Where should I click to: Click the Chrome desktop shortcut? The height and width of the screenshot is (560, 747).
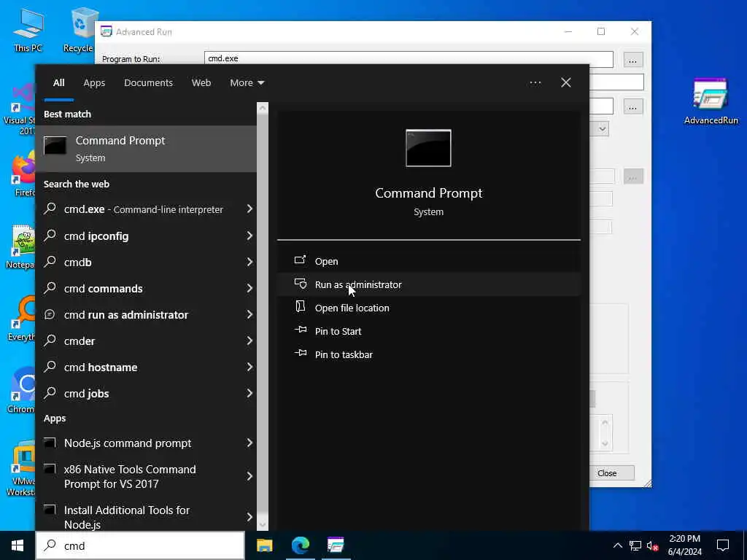(x=21, y=389)
